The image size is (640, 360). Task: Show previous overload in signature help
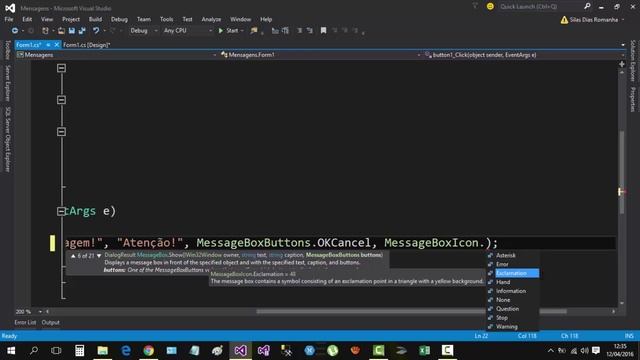[73, 256]
